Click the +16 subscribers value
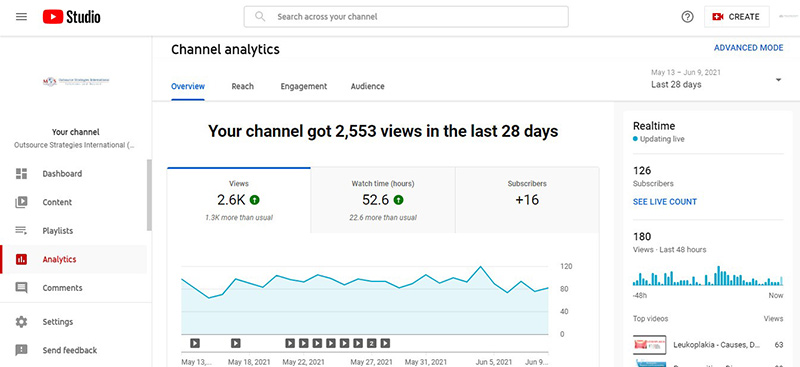 [527, 200]
